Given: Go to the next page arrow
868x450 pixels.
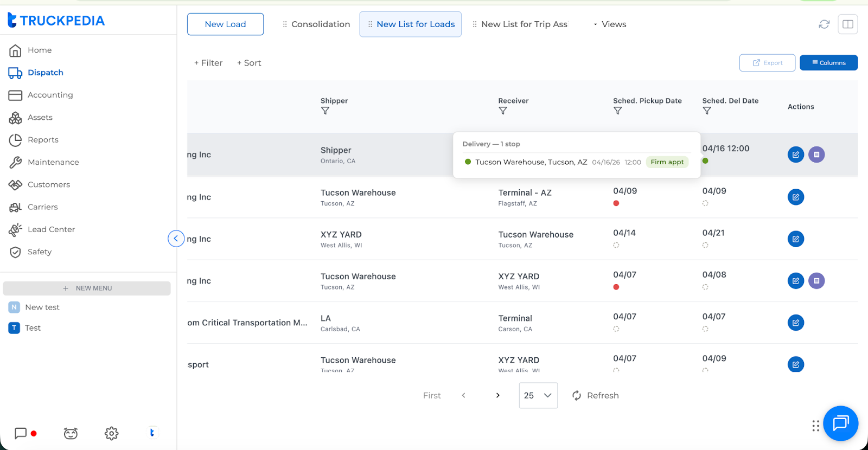Looking at the screenshot, I should [x=497, y=396].
